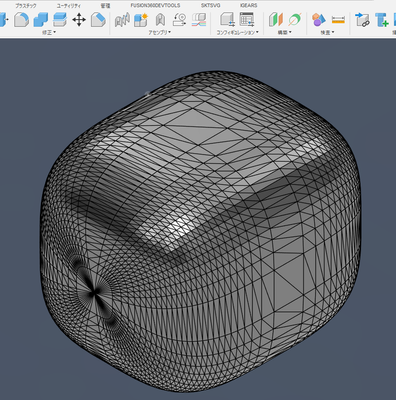Image resolution: width=396 pixels, height=400 pixels.
Task: Pick the green axis construct icon
Action: tap(295, 20)
